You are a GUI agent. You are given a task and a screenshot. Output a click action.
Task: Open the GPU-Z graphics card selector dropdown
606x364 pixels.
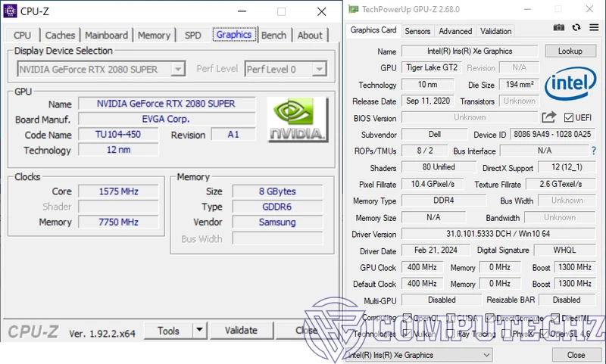419,355
